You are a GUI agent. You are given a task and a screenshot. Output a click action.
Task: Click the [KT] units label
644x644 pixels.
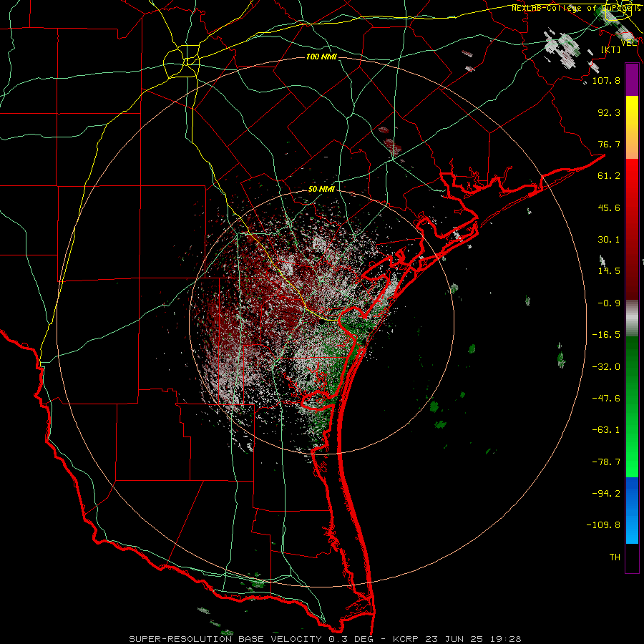point(611,49)
